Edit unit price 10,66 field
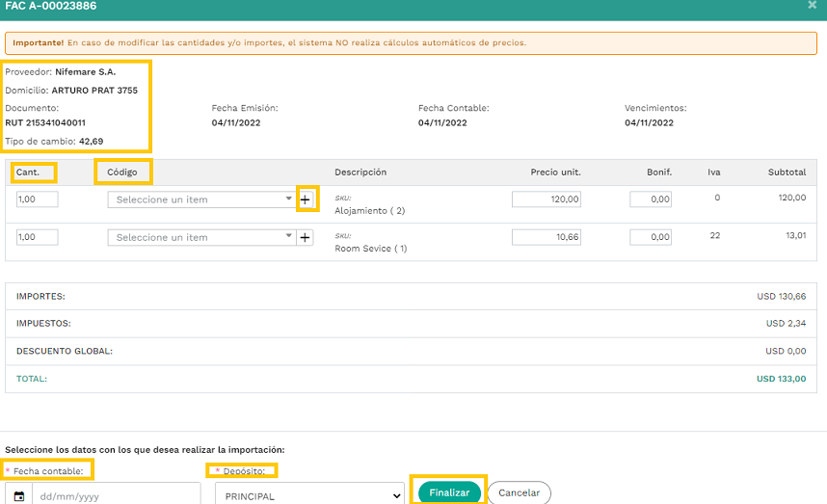Viewport: 827px width, 504px height. point(547,237)
